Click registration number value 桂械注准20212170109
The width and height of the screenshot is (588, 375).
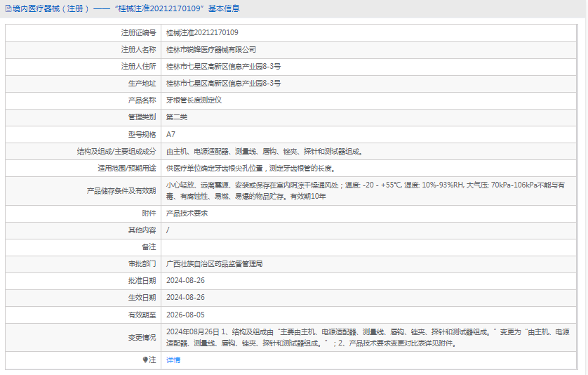click(x=202, y=33)
